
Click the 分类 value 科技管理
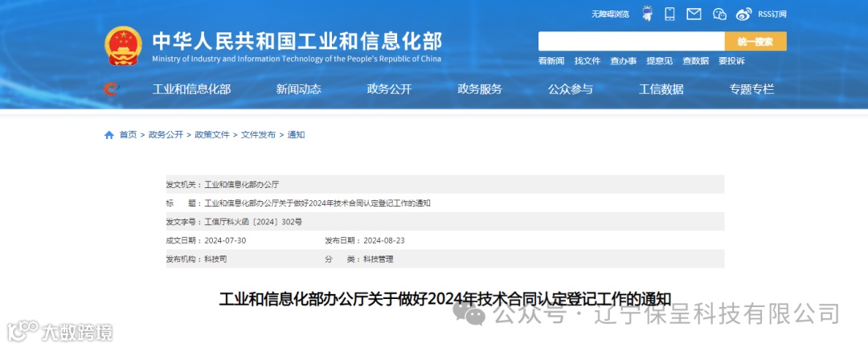point(378,260)
